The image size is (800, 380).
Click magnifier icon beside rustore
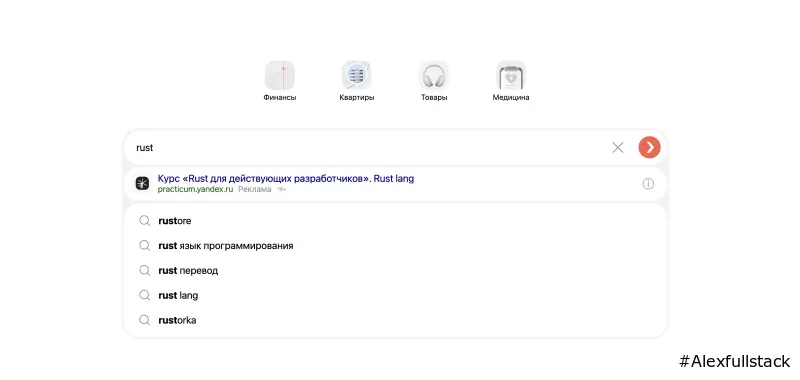145,221
